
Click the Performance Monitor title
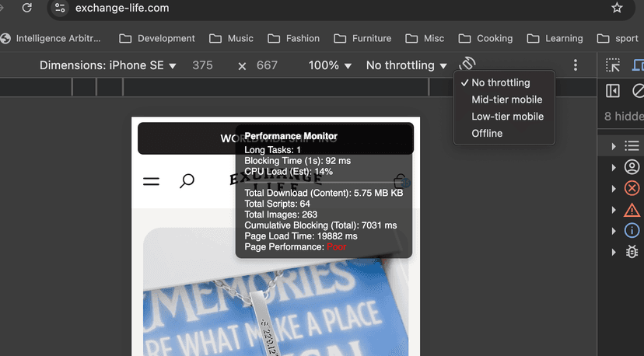291,136
